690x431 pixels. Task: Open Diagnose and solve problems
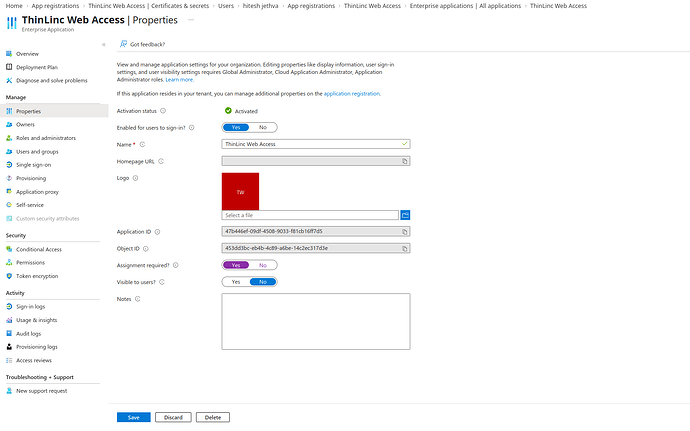pos(51,81)
